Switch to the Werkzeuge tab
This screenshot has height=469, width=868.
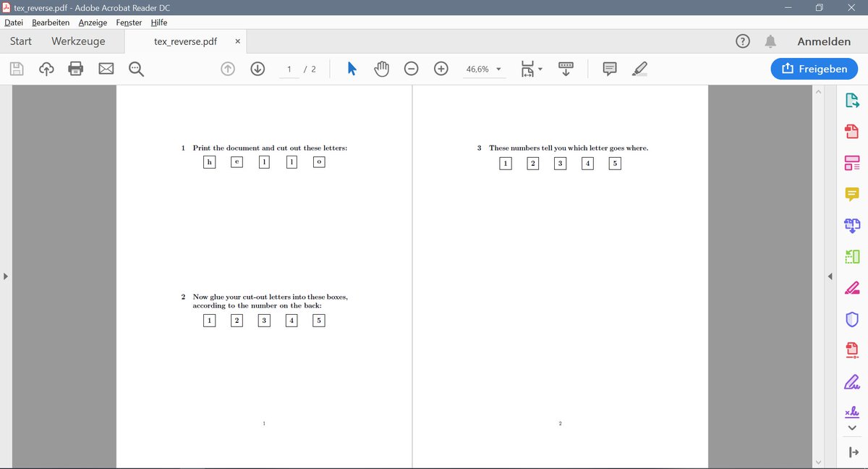78,41
